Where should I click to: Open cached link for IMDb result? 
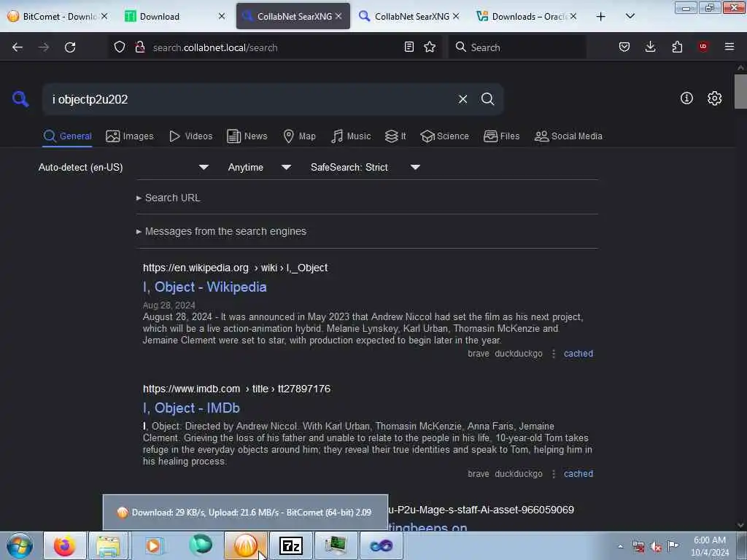click(578, 474)
